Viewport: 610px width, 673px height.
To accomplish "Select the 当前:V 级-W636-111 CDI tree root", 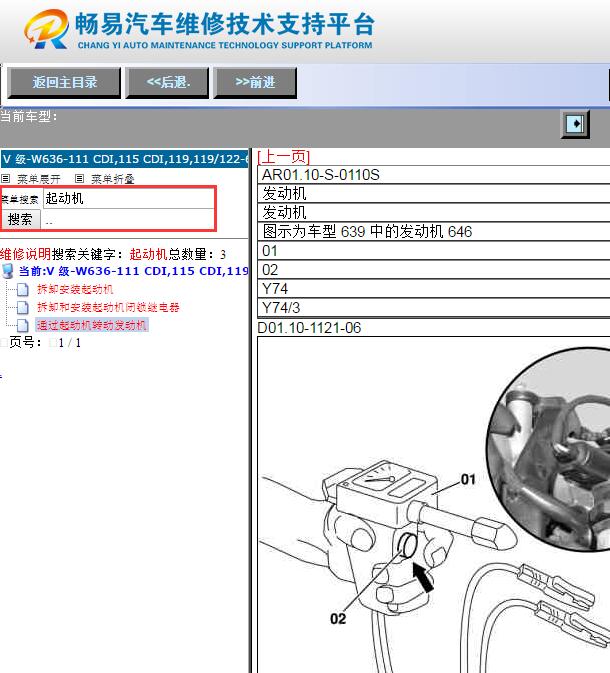I will [x=134, y=271].
